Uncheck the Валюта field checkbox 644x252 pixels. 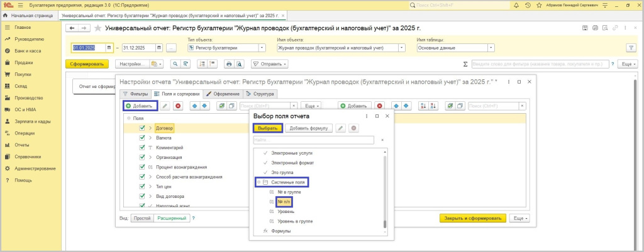coord(142,138)
